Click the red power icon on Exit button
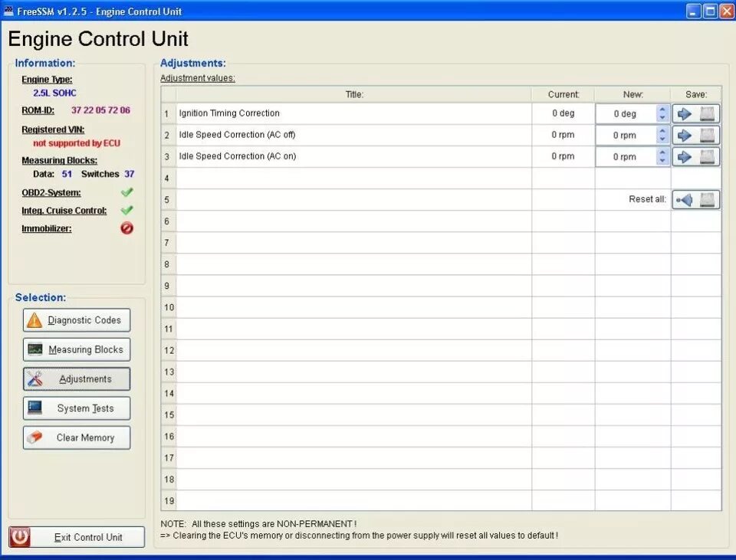The width and height of the screenshot is (736, 560). pos(20,537)
